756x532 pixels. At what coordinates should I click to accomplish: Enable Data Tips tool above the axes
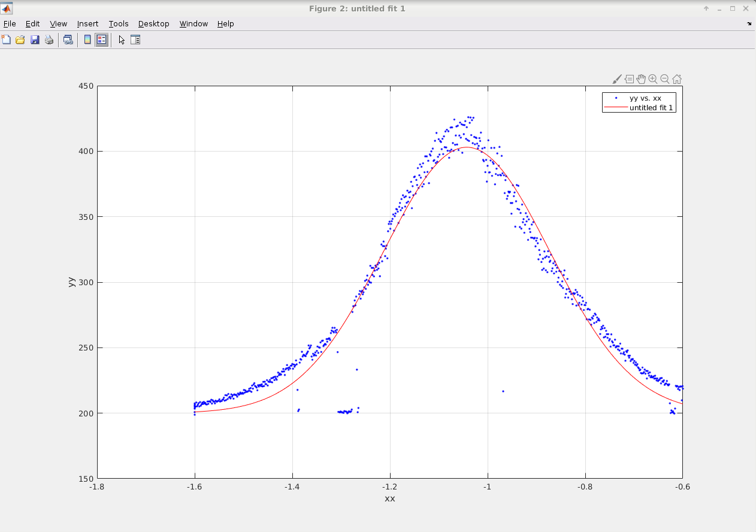point(629,79)
